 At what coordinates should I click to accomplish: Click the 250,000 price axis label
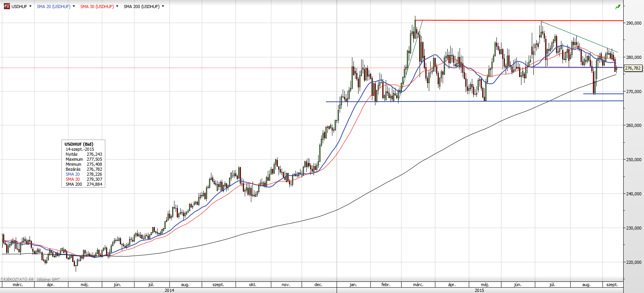point(634,160)
